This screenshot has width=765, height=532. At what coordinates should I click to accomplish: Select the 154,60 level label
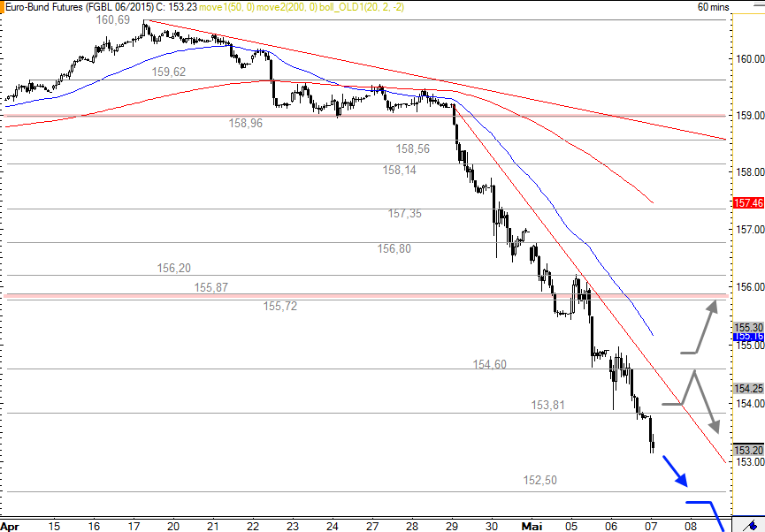(x=490, y=365)
